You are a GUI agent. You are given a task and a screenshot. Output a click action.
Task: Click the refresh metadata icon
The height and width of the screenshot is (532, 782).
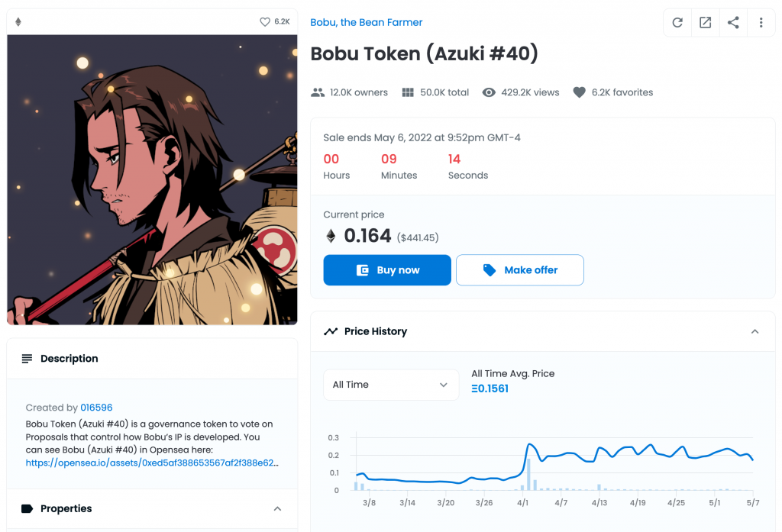[677, 22]
